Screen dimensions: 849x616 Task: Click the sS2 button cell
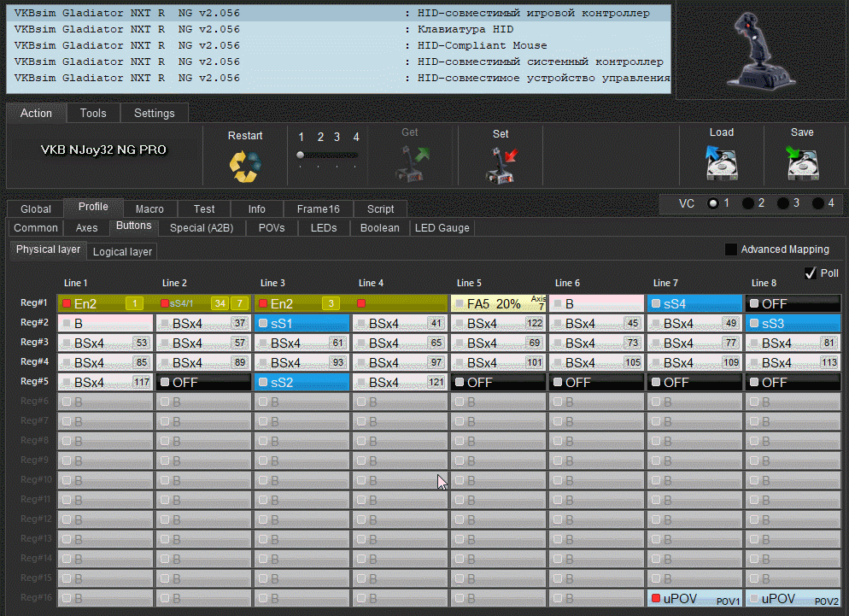[x=302, y=382]
